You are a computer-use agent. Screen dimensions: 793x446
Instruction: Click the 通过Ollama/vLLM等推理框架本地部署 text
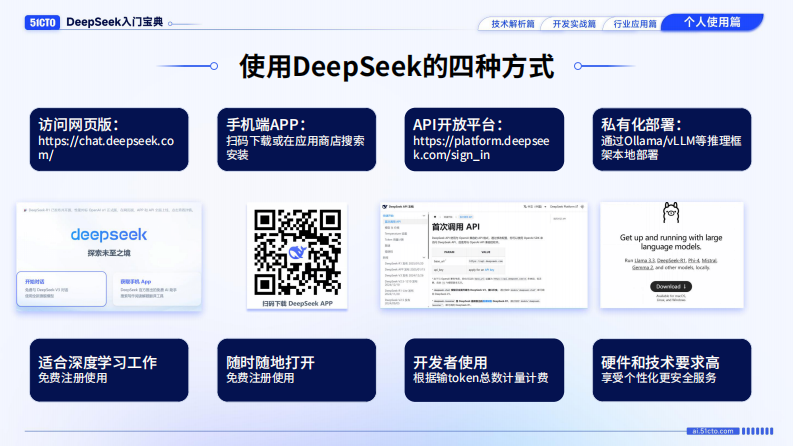pyautogui.click(x=671, y=148)
